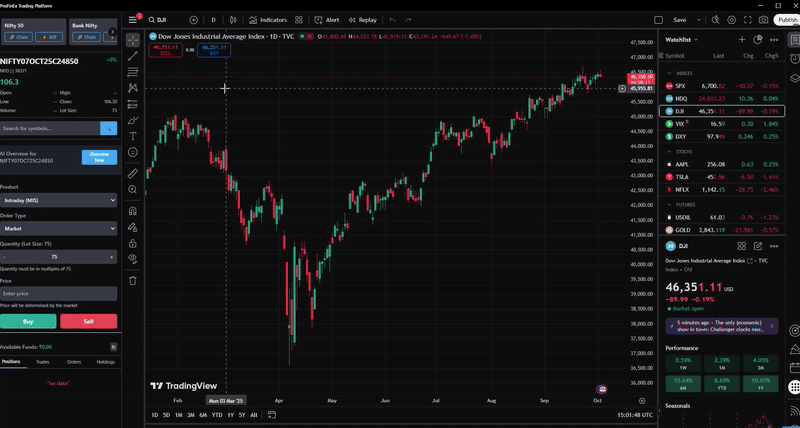Select the trend line drawing tool
Screen dimensions: 800x428
tap(133, 56)
